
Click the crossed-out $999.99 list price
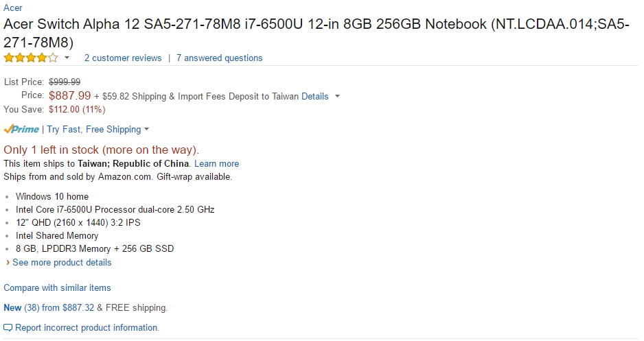pos(65,82)
